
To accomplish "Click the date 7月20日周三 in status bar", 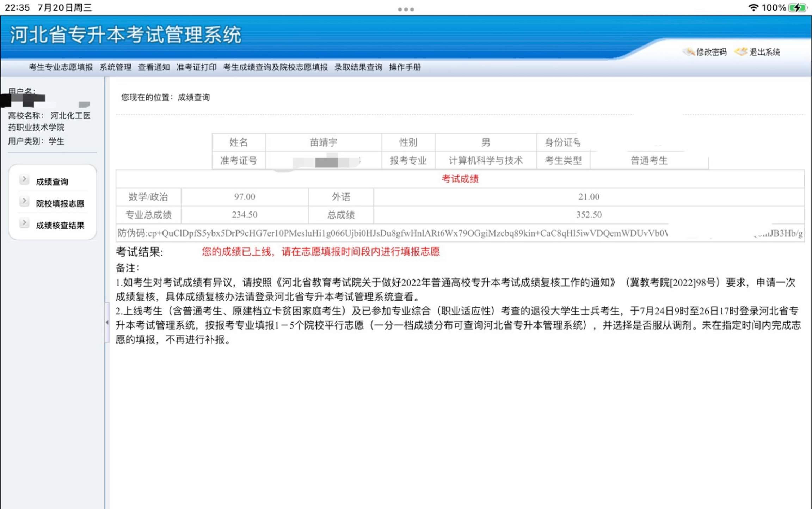I will coord(64,8).
